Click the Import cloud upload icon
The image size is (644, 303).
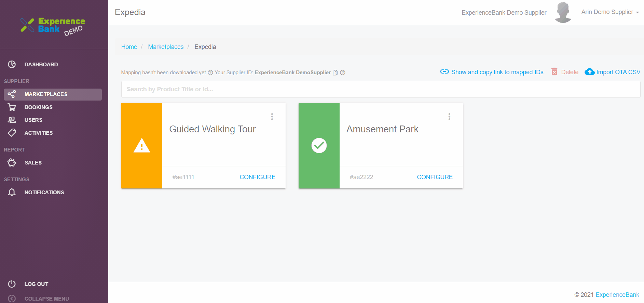tap(590, 72)
